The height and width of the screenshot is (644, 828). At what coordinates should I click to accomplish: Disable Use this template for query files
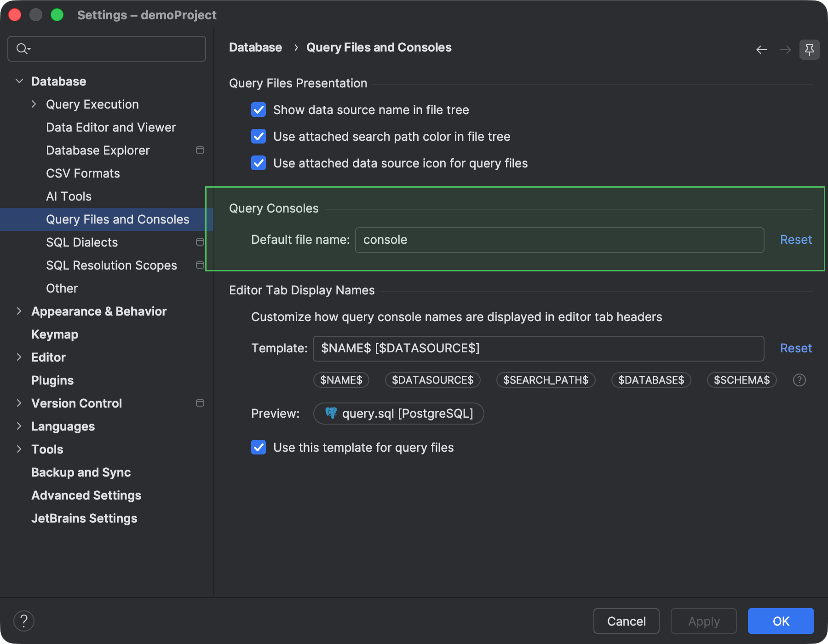(259, 447)
